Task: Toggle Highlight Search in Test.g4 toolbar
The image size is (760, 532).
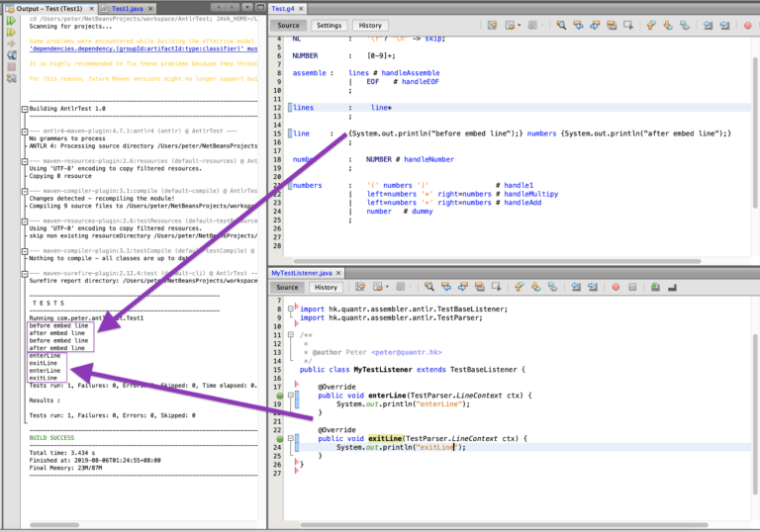Action: [612, 25]
